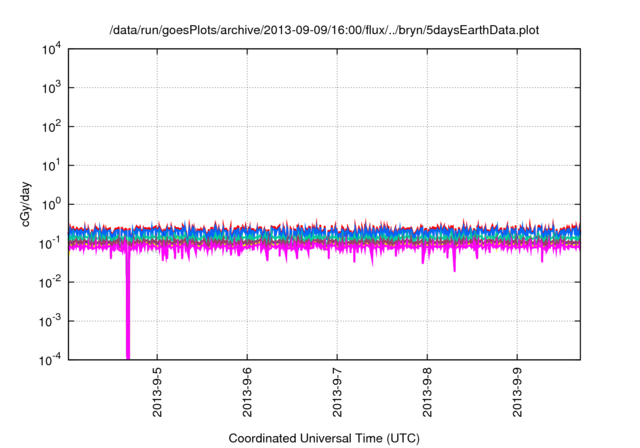The image size is (640, 448).
Task: Click the 10^-1 y-axis label
Action: 50,244
